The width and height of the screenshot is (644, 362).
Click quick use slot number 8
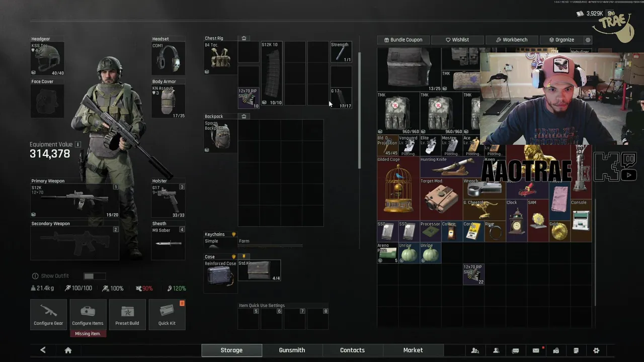click(318, 319)
